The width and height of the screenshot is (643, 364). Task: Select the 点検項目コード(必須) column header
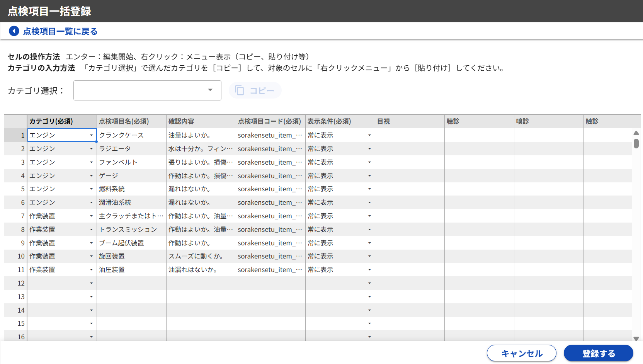click(x=270, y=121)
